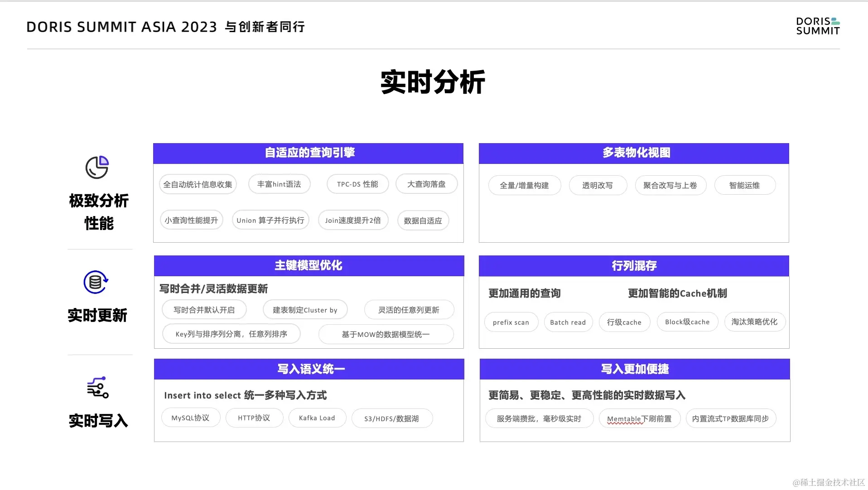Select the 写入更加便捷 header bar

pyautogui.click(x=635, y=369)
